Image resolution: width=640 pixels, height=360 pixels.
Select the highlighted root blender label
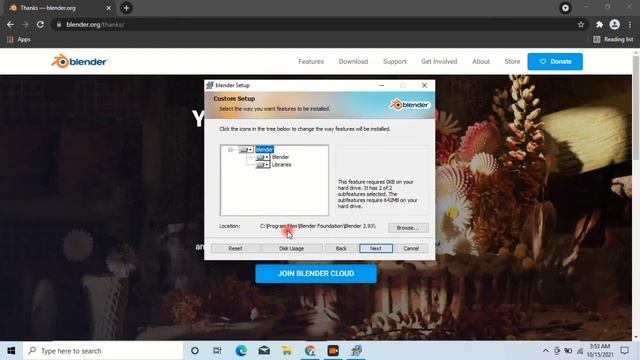pyautogui.click(x=264, y=150)
